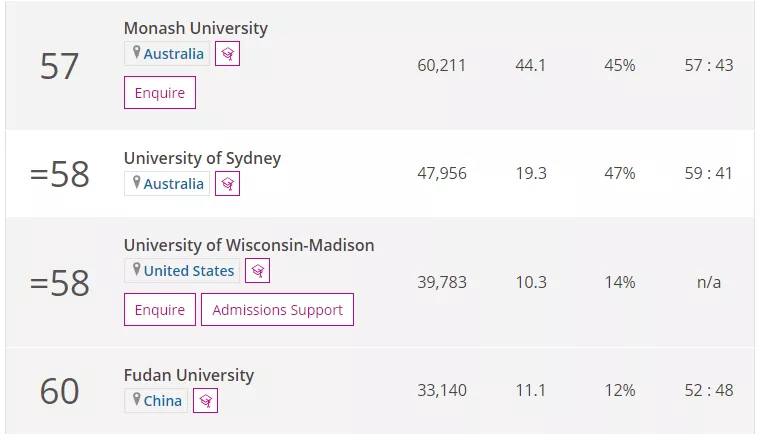Click location pin icon beside United States label
This screenshot has width=760, height=435.
tap(136, 270)
